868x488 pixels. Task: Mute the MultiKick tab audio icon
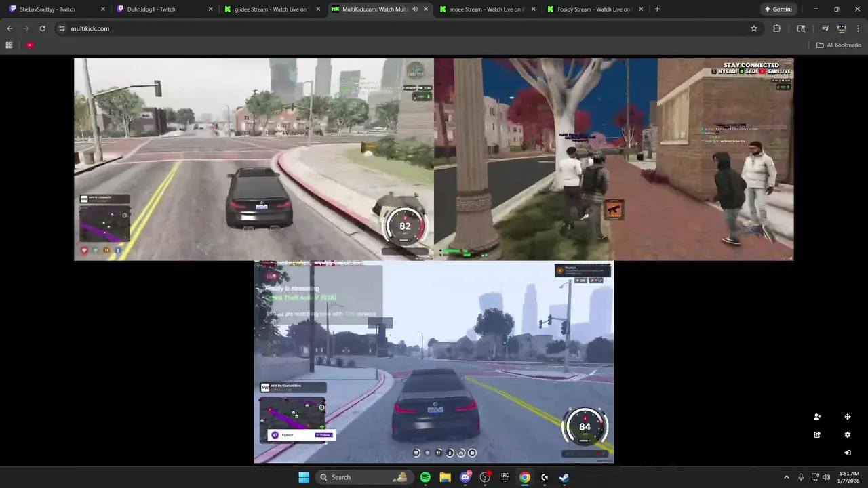(414, 9)
